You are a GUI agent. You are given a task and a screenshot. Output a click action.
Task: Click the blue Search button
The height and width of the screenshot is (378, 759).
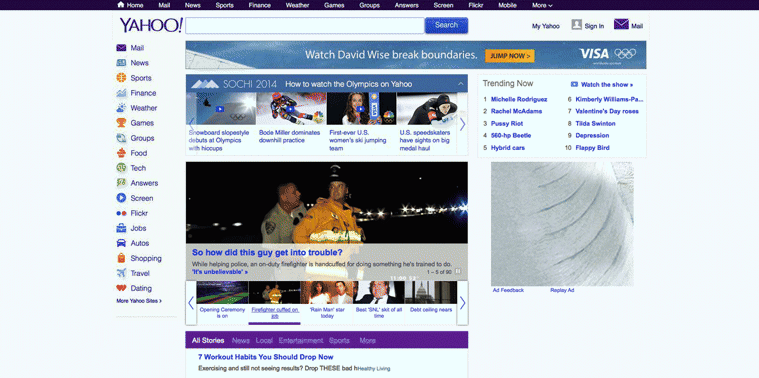[446, 25]
